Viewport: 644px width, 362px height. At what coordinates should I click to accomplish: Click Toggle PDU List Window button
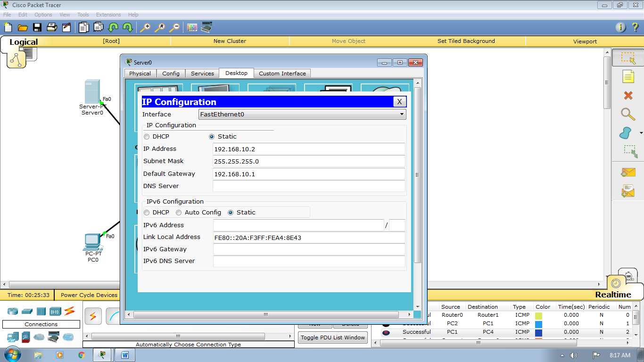click(x=333, y=337)
